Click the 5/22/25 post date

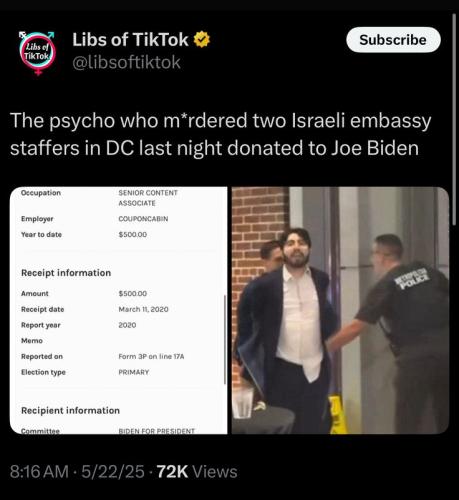click(x=113, y=472)
